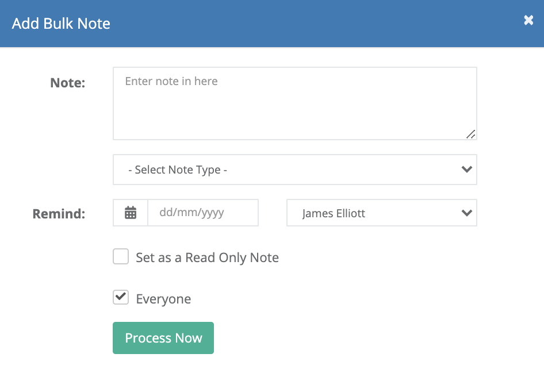
Task: Click the 'Enter note in here' placeholder text
Action: coord(171,81)
